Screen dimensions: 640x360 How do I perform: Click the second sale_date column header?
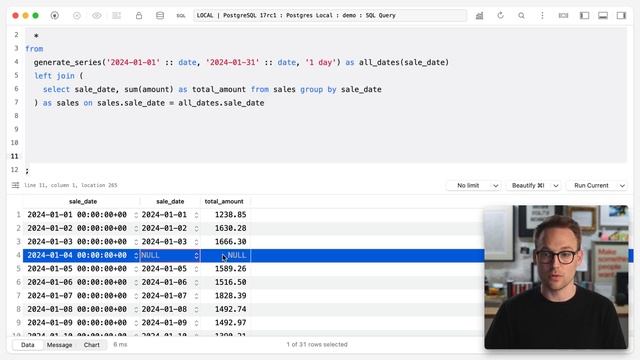(170, 201)
